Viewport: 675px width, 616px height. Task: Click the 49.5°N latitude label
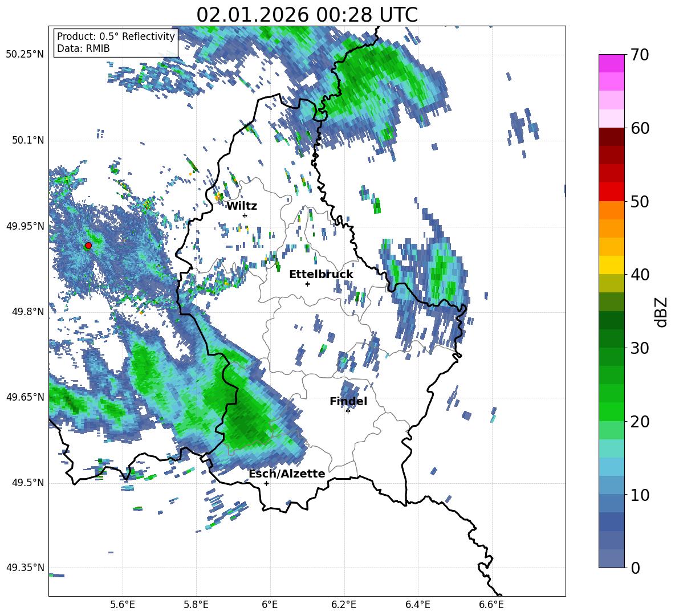[x=29, y=483]
